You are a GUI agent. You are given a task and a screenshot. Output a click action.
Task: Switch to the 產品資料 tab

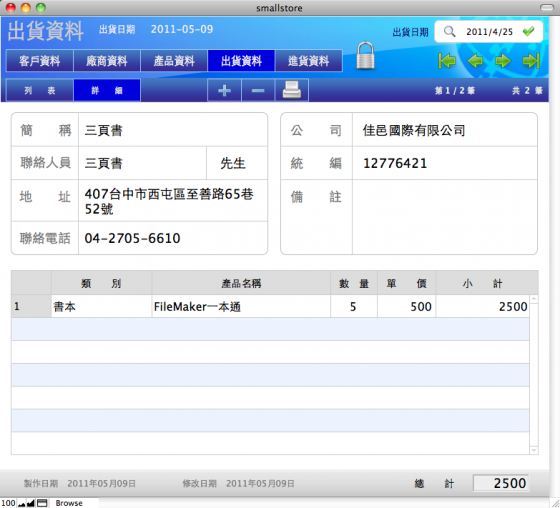point(174,61)
